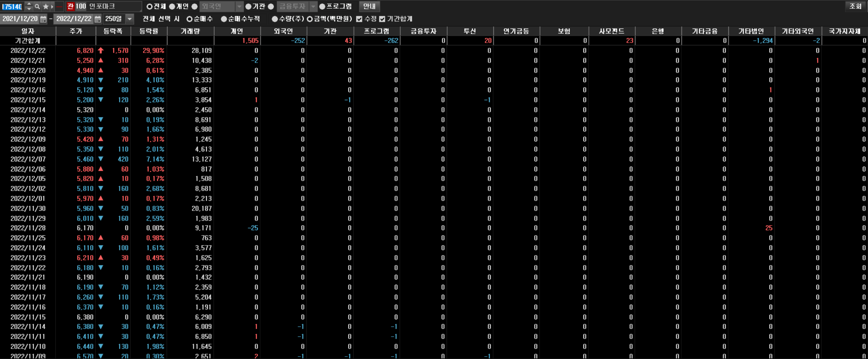Select the radio button before 금융투자 dropdown
Screen dimensions: 868x359
271,6
